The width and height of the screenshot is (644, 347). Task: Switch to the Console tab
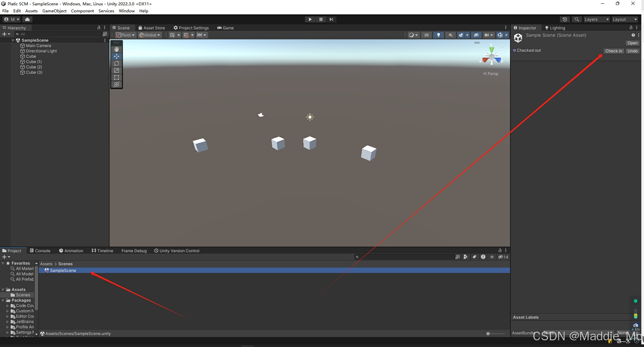pyautogui.click(x=40, y=251)
